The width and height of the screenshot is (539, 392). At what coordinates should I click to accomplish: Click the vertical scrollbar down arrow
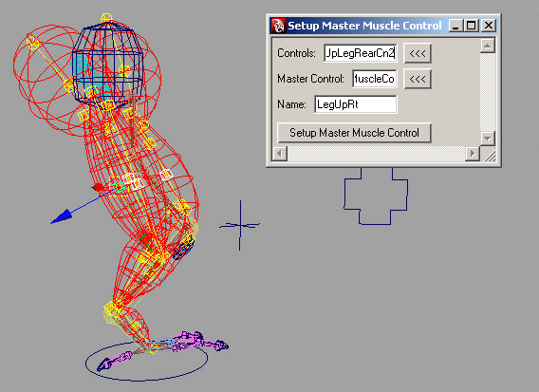pos(488,139)
